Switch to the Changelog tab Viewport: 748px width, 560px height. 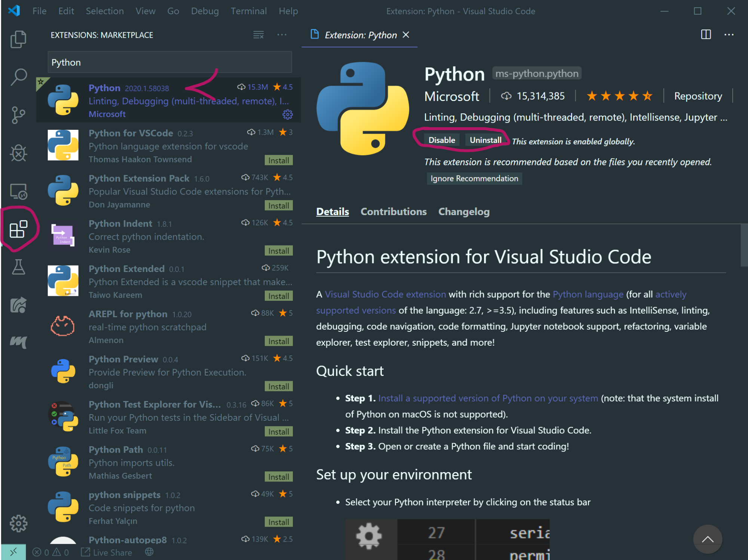(464, 212)
